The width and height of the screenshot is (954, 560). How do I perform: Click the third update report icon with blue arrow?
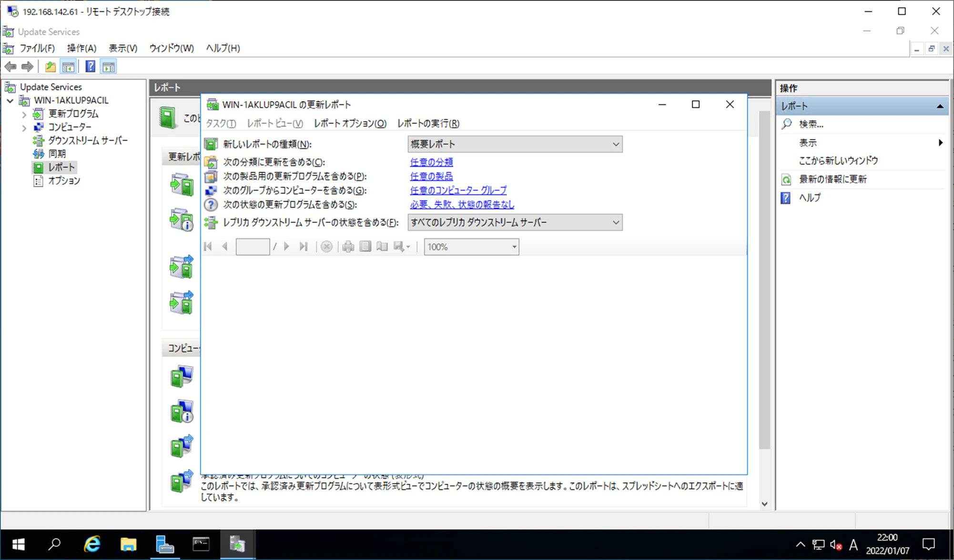(182, 267)
